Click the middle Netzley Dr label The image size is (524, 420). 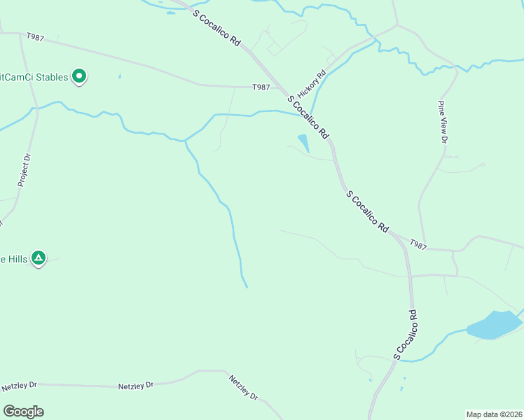(x=136, y=386)
